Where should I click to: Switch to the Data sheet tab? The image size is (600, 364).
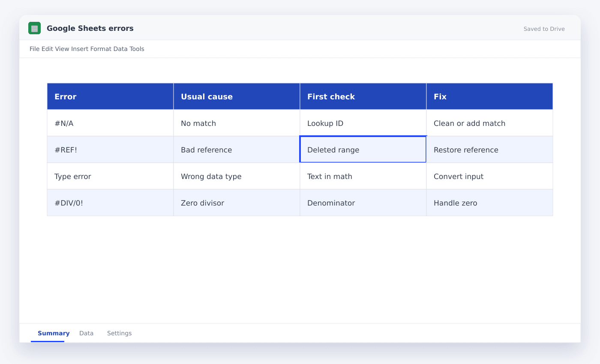click(86, 333)
